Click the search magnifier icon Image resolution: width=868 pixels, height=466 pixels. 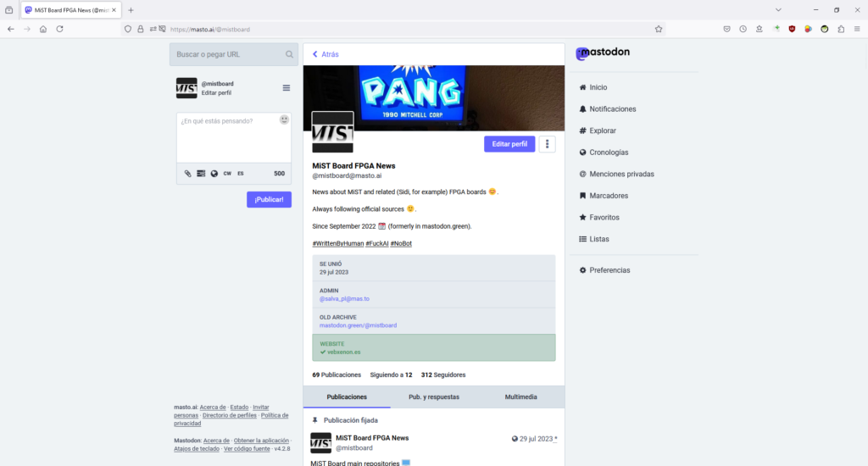point(289,54)
